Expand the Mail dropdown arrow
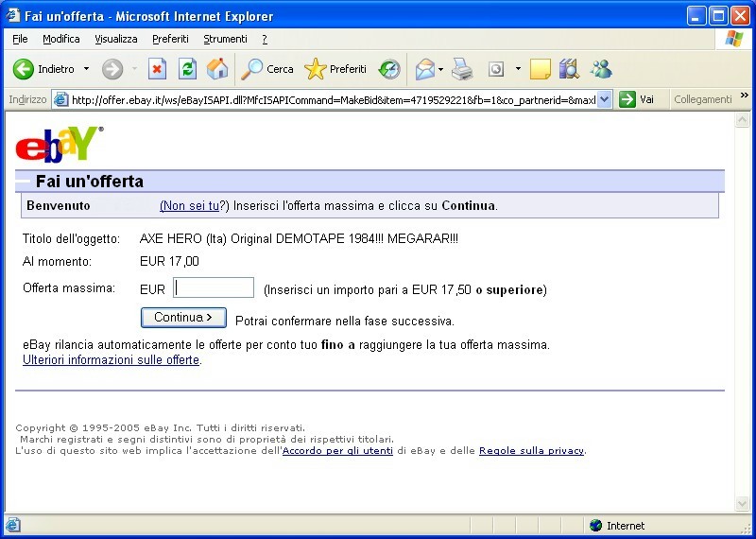This screenshot has width=756, height=539. pyautogui.click(x=440, y=69)
